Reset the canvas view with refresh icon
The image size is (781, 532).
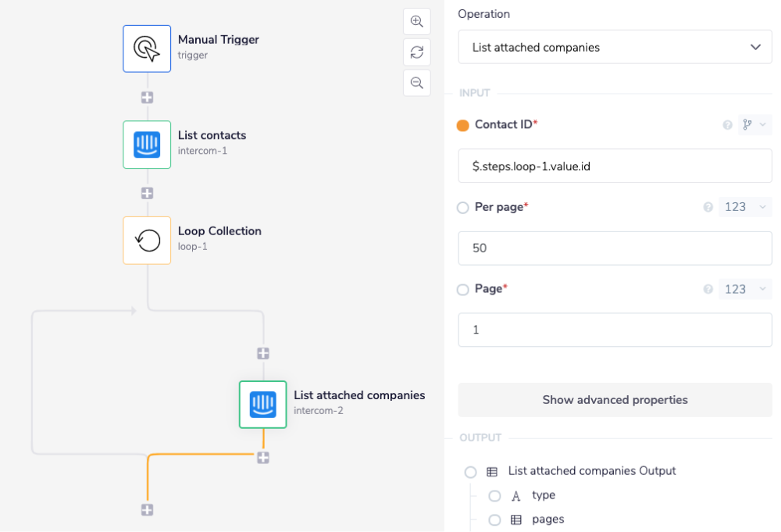click(x=417, y=52)
